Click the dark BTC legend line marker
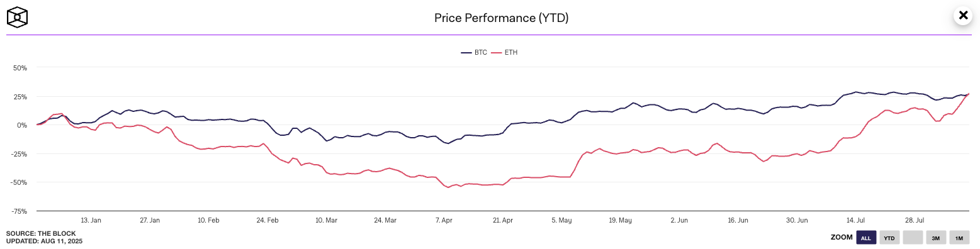This screenshot has height=249, width=980. point(466,53)
